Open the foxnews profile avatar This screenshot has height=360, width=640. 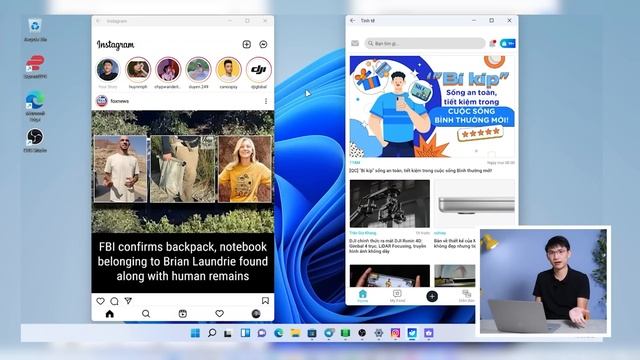click(102, 101)
